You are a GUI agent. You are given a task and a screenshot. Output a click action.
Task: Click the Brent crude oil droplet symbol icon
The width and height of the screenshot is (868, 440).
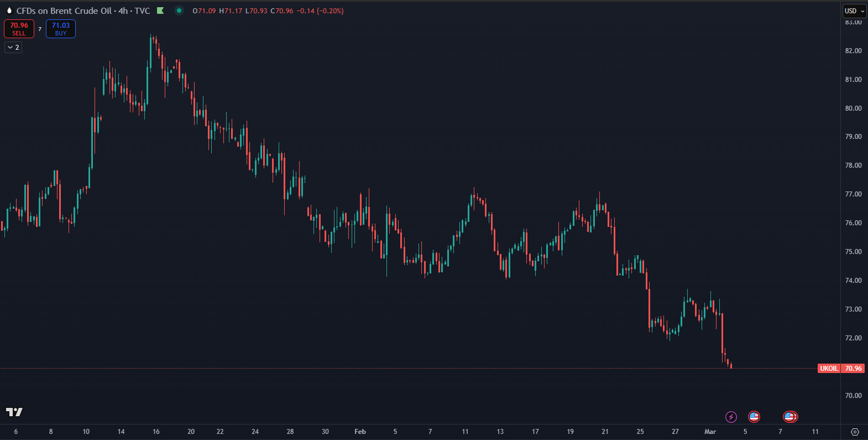[x=9, y=11]
